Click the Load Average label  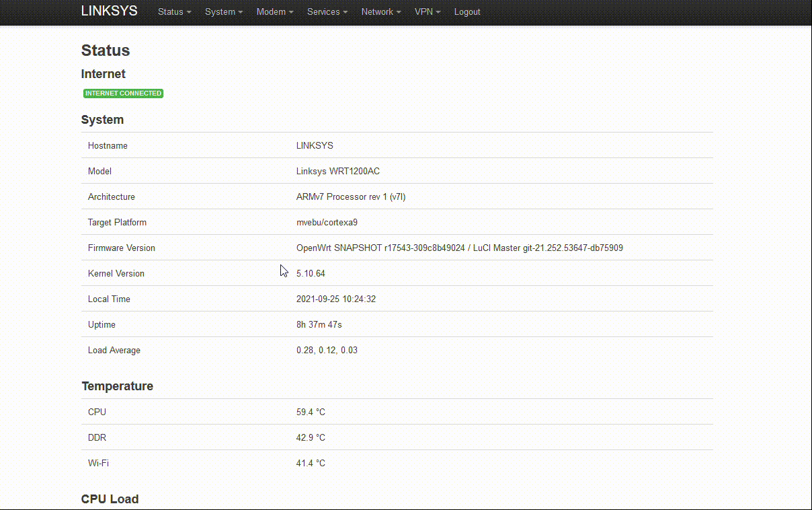click(114, 350)
